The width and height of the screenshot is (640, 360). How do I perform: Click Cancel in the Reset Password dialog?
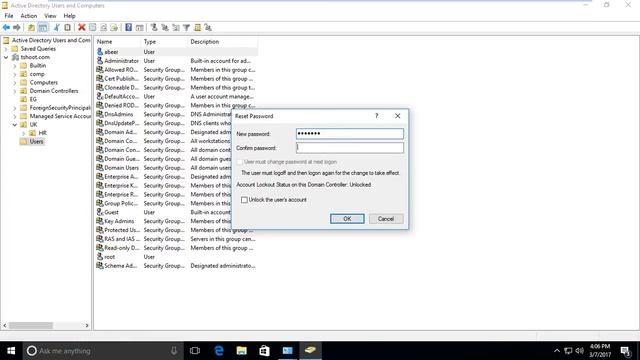[386, 219]
